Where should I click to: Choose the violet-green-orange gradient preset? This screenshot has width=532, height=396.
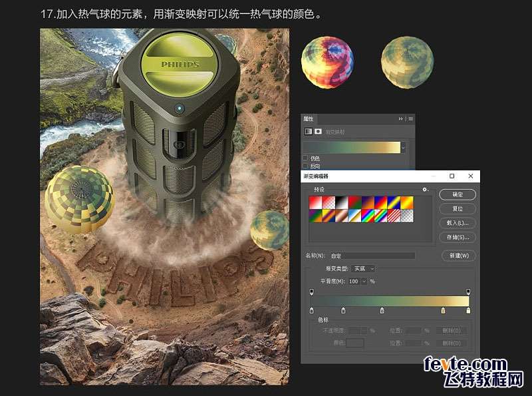(x=315, y=216)
